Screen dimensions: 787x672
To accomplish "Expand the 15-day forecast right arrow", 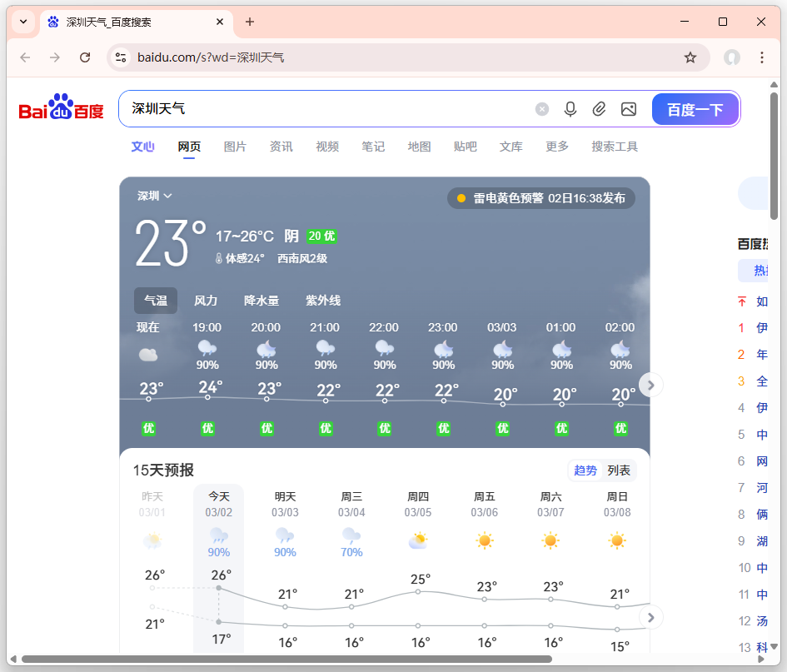I will [650, 617].
